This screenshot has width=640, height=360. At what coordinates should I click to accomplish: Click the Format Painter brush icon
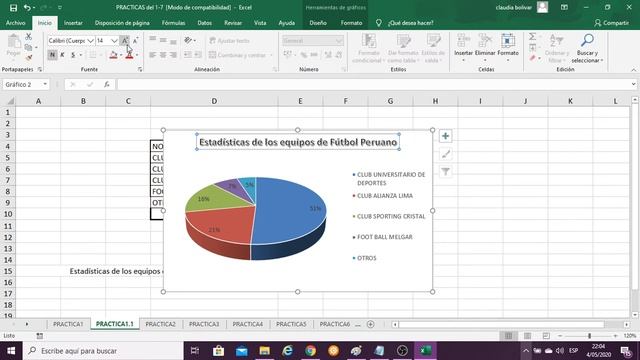(x=29, y=58)
